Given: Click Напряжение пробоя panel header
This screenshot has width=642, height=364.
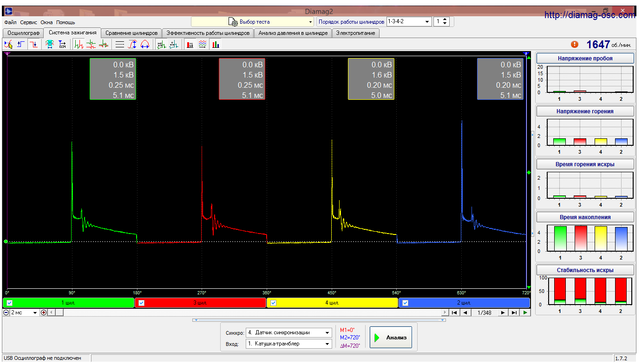Looking at the screenshot, I should [585, 58].
